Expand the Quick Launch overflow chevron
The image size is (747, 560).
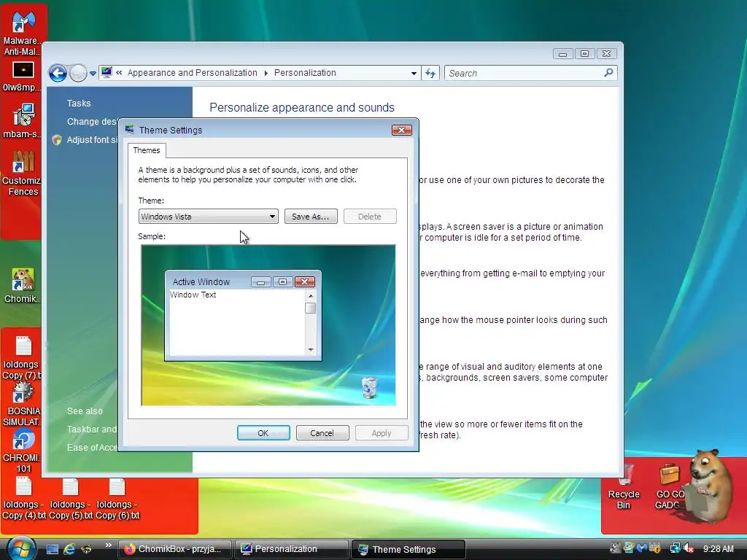(x=108, y=545)
